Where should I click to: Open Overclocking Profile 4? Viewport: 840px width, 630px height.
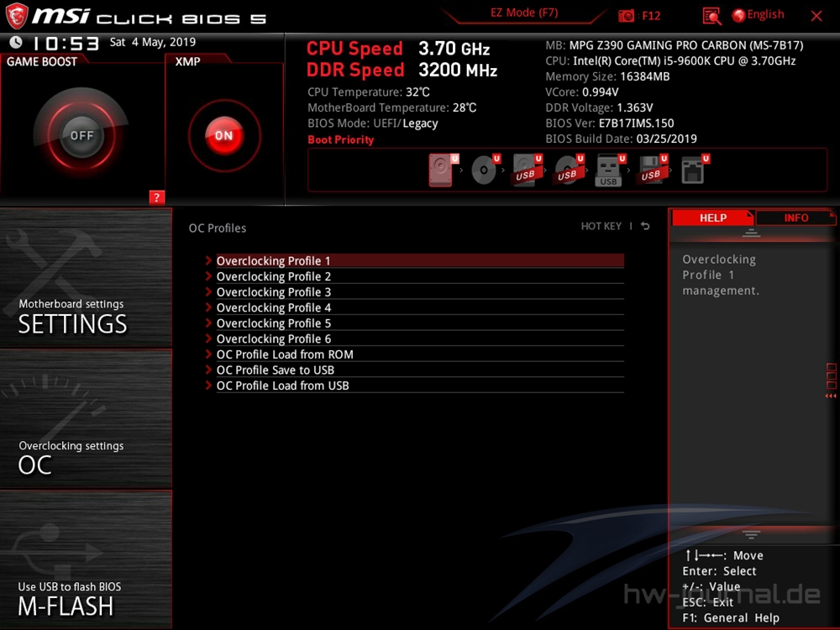click(420, 307)
